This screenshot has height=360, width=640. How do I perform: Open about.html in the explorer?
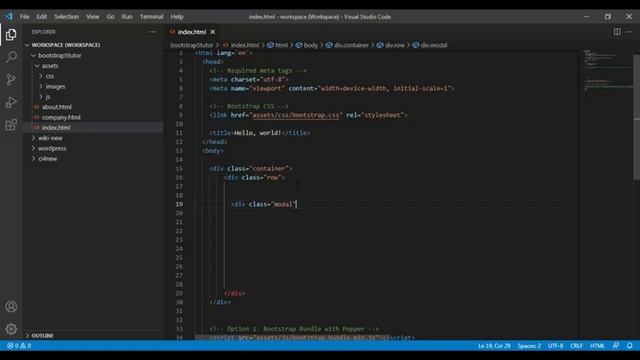click(x=57, y=107)
